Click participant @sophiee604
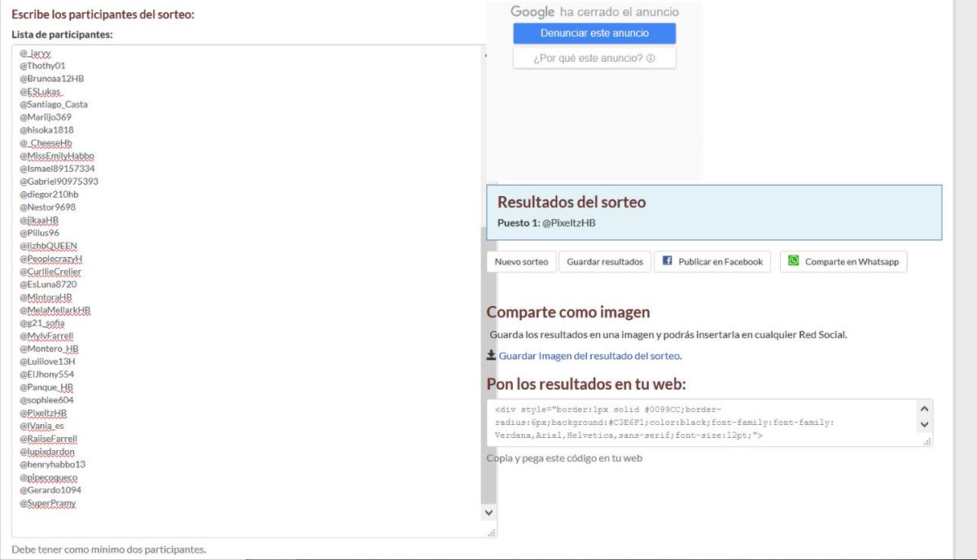 pos(47,400)
